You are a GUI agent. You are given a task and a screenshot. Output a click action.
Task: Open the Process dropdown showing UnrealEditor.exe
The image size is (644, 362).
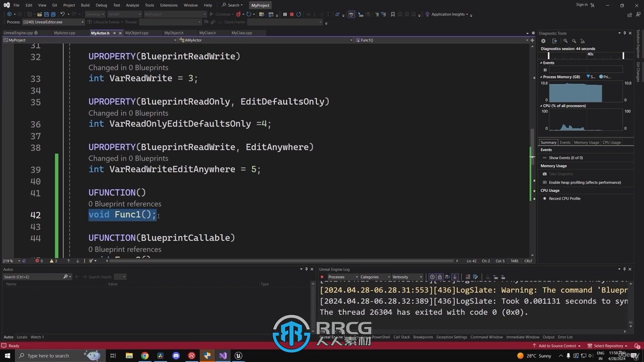53,22
